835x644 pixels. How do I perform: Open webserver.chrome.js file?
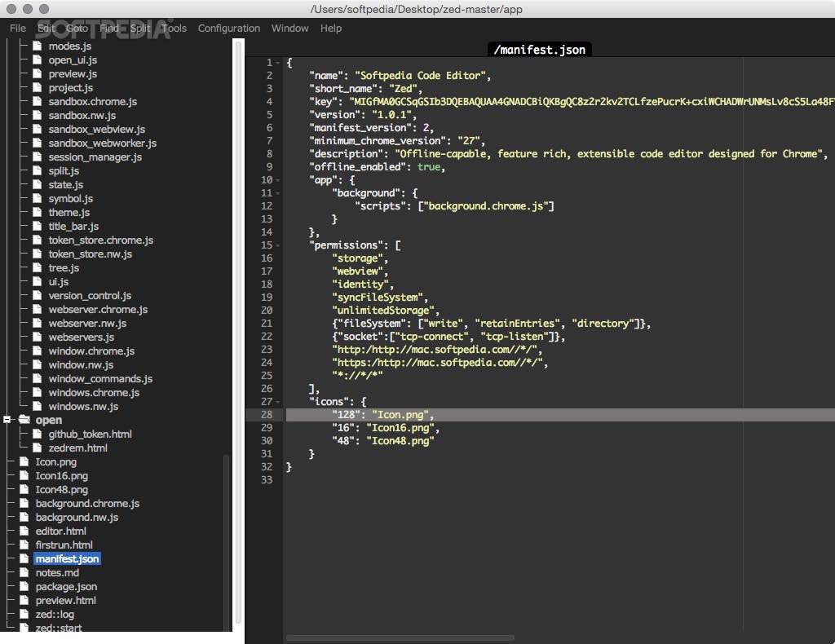pyautogui.click(x=98, y=309)
